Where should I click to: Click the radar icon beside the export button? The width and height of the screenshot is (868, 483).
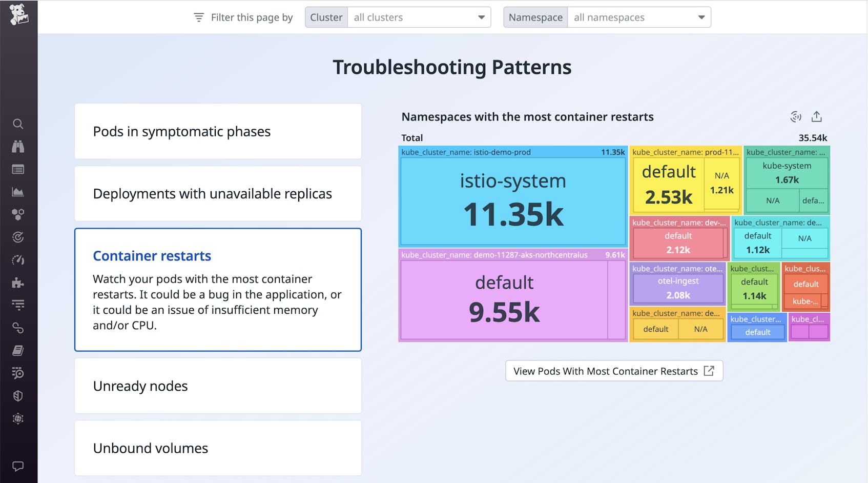coord(795,116)
